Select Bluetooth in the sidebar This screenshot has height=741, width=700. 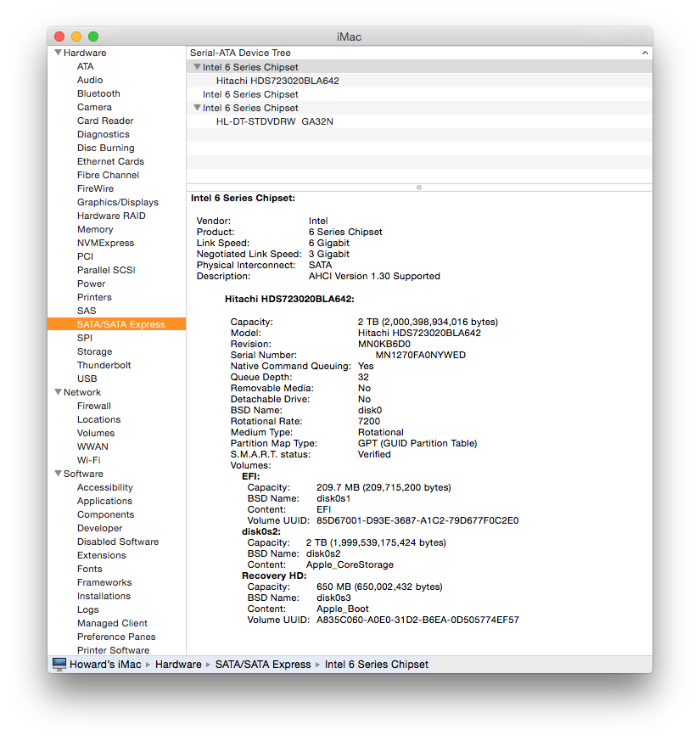pyautogui.click(x=98, y=93)
